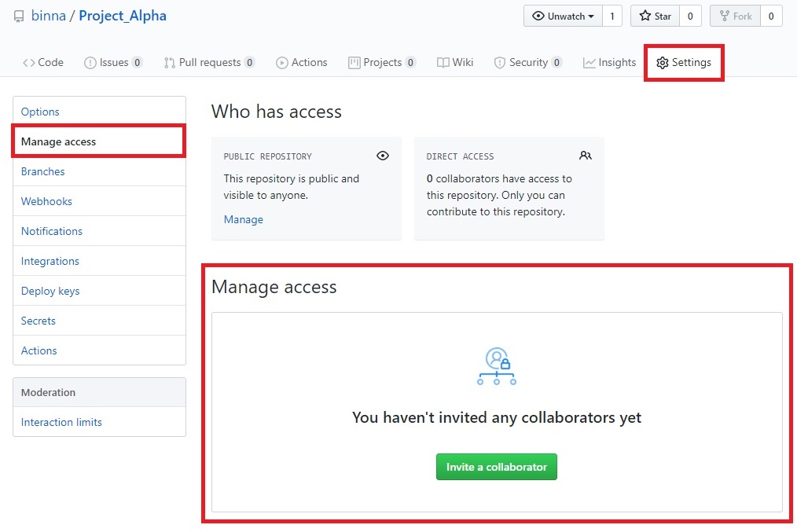This screenshot has width=797, height=532.
Task: Star the repository
Action: tap(656, 16)
